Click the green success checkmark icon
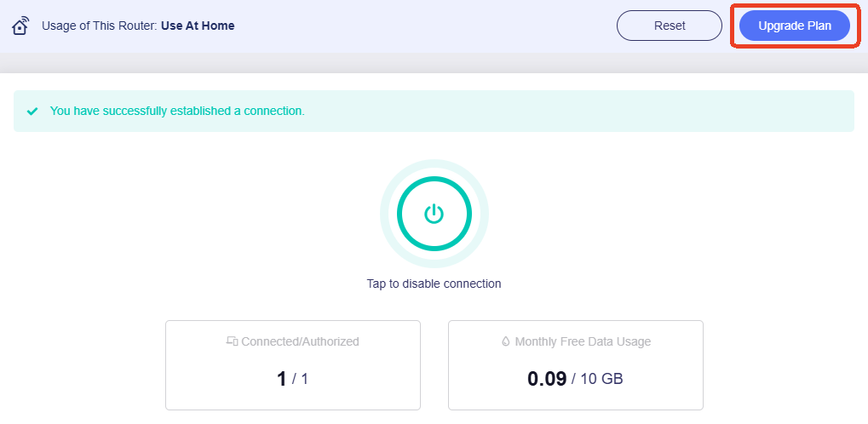868x424 pixels. click(32, 112)
